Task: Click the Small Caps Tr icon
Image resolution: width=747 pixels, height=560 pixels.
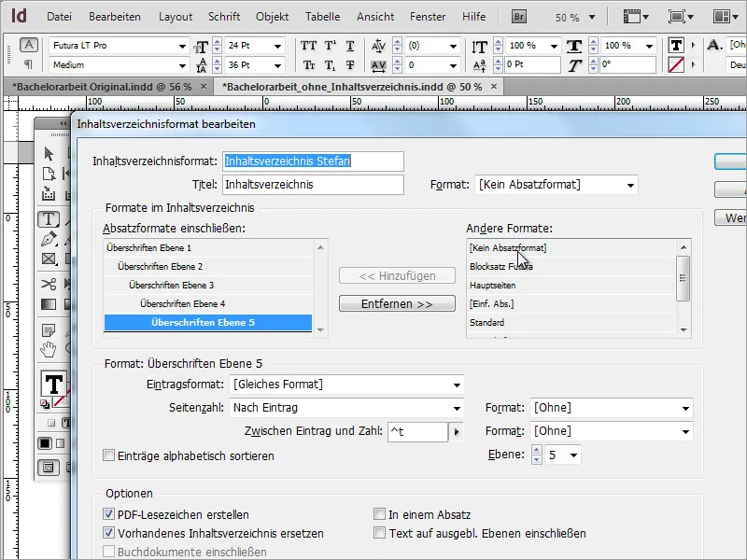Action: click(x=309, y=64)
